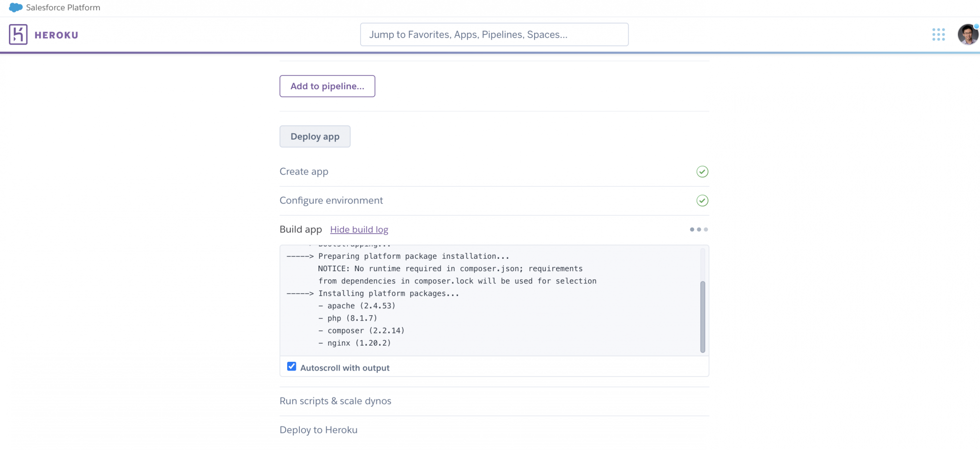Click the Salesforce Platform label
980x450 pixels.
(x=63, y=7)
